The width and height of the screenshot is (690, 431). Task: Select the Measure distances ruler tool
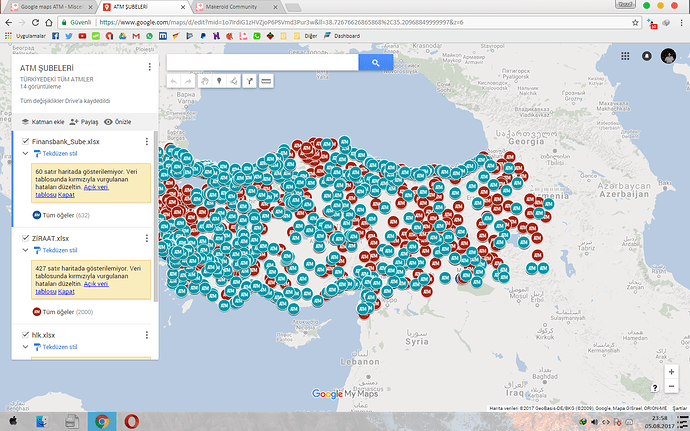click(x=266, y=81)
